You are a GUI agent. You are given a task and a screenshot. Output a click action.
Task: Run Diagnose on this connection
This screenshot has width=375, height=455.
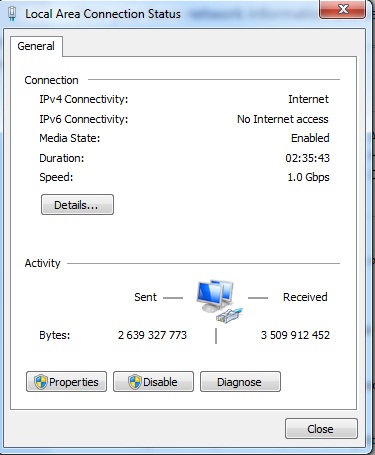tap(240, 382)
